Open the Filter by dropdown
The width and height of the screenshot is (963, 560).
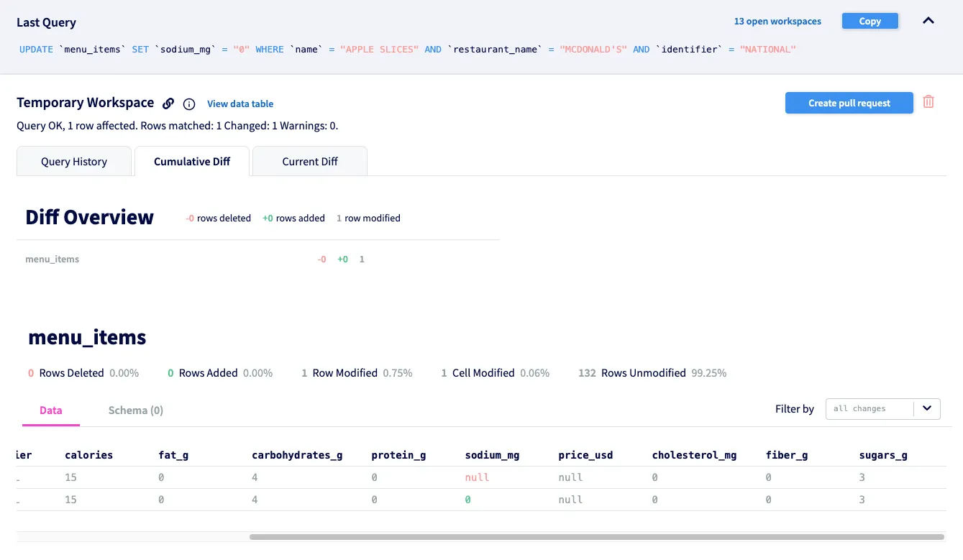(x=870, y=409)
